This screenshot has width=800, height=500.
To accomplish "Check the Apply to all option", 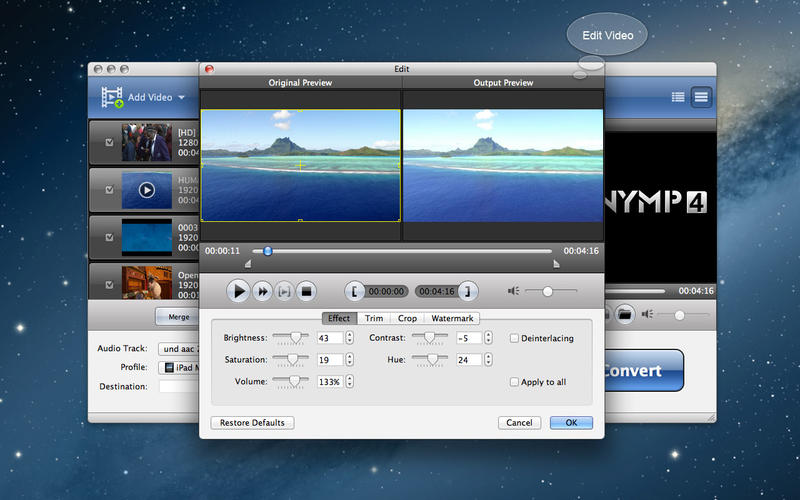I will tap(514, 382).
